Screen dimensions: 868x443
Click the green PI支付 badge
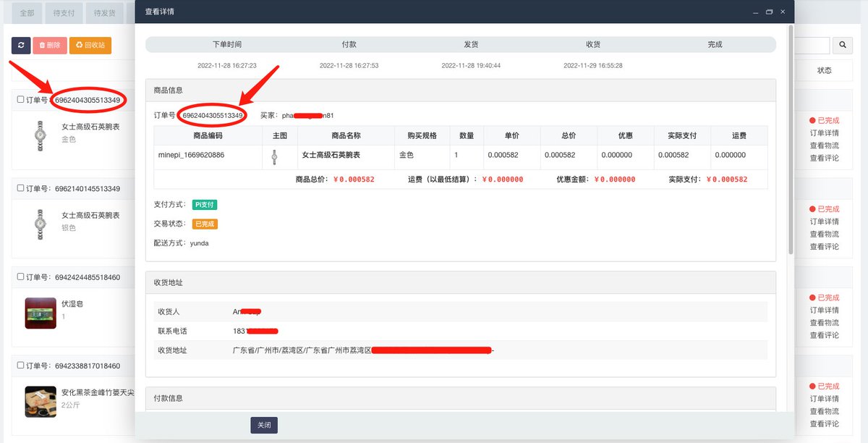pyautogui.click(x=205, y=205)
